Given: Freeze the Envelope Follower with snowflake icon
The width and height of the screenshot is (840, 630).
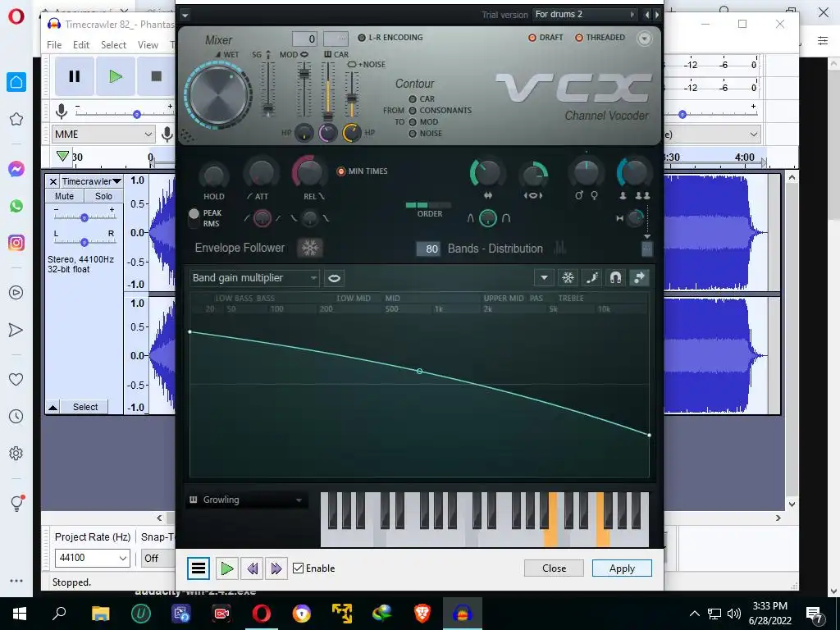Looking at the screenshot, I should [310, 248].
